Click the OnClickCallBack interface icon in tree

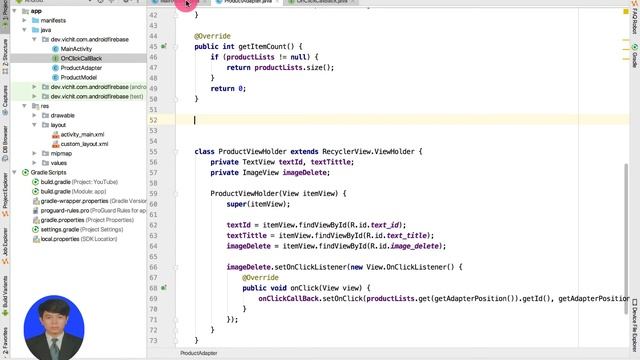(x=56, y=58)
